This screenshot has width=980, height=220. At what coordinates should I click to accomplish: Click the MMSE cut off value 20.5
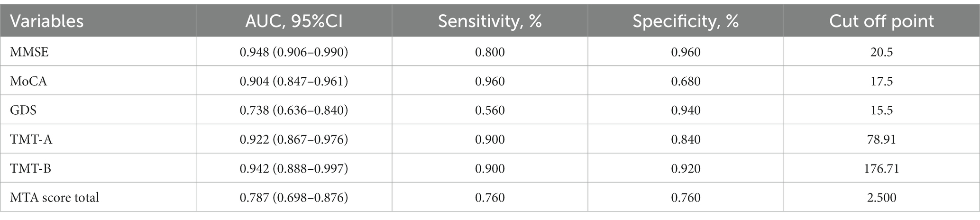(882, 52)
